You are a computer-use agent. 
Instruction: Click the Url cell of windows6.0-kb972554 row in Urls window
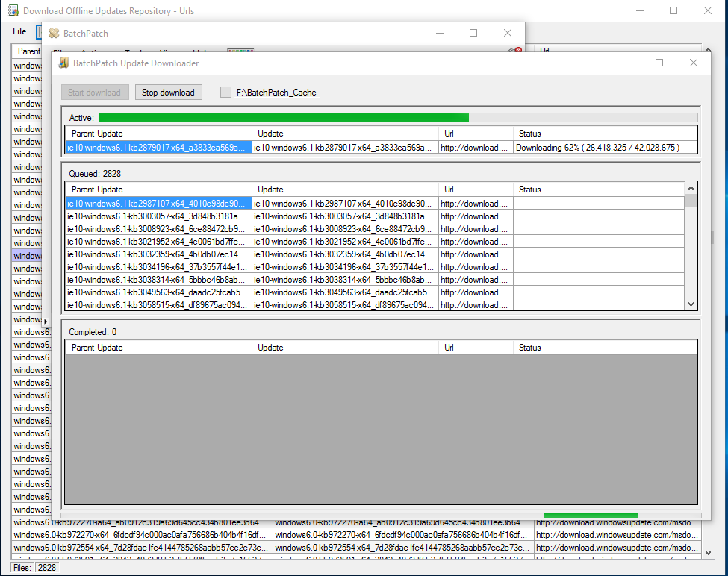pos(617,548)
